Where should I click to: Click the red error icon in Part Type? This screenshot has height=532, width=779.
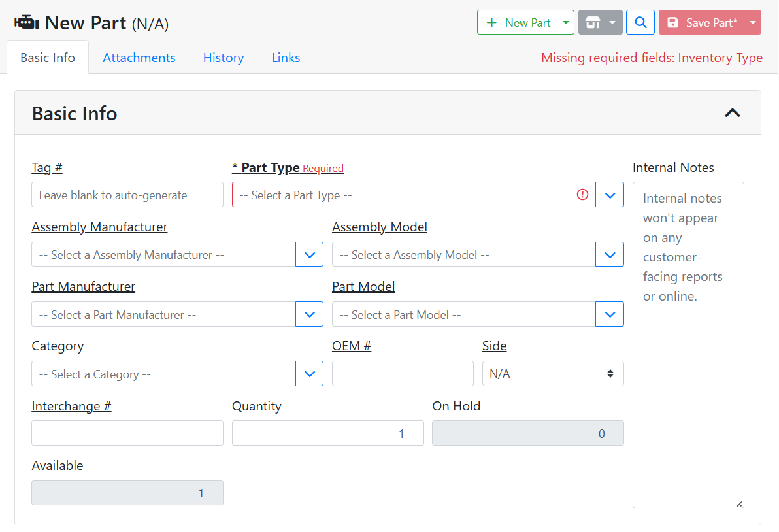583,195
